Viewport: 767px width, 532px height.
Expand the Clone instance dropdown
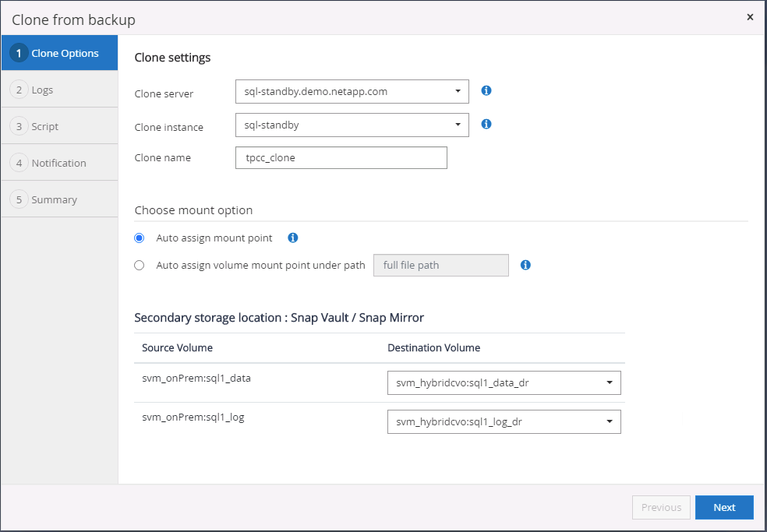pos(352,125)
